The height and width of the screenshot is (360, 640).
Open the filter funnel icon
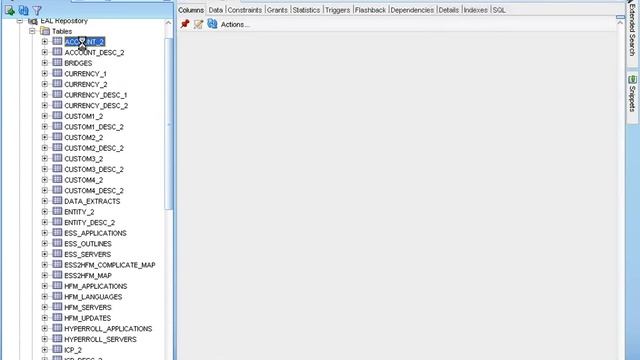[37, 11]
